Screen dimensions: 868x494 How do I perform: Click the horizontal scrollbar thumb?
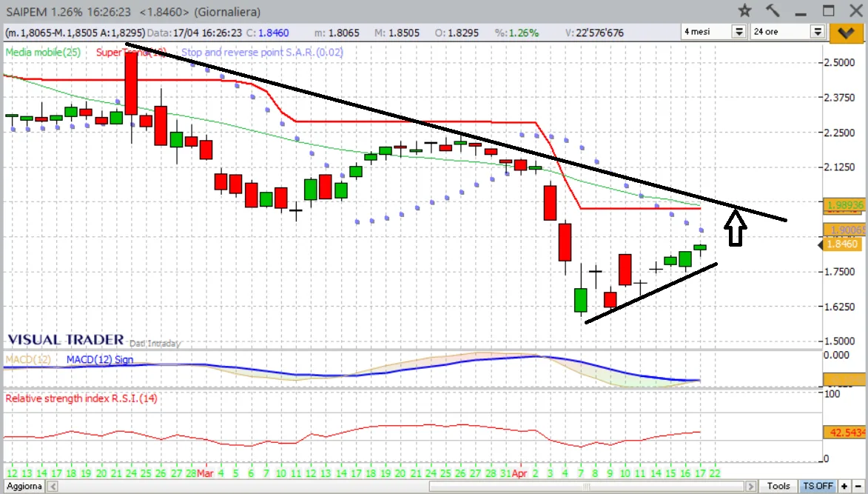tap(587, 487)
